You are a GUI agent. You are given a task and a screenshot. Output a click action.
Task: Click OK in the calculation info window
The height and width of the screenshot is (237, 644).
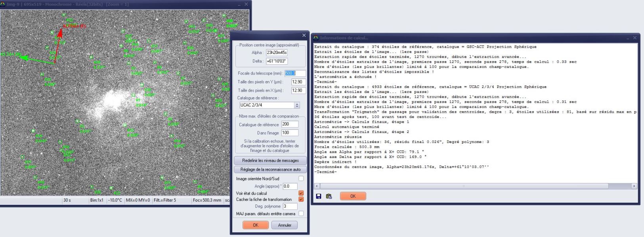(353, 196)
